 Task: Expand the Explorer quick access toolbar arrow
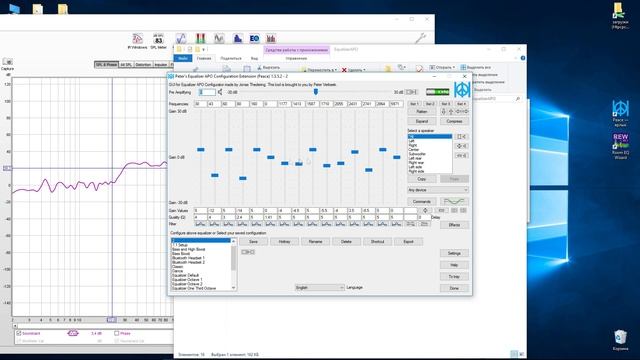[204, 50]
